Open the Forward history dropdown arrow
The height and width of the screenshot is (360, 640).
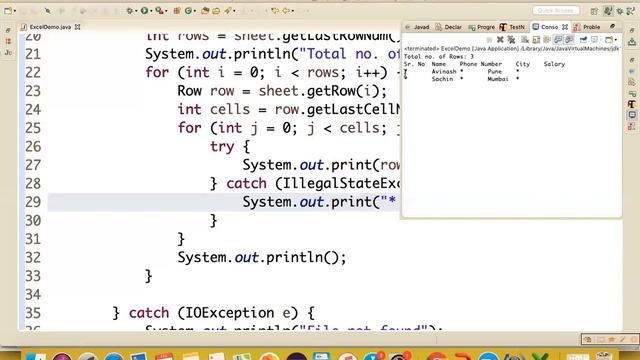point(293,11)
